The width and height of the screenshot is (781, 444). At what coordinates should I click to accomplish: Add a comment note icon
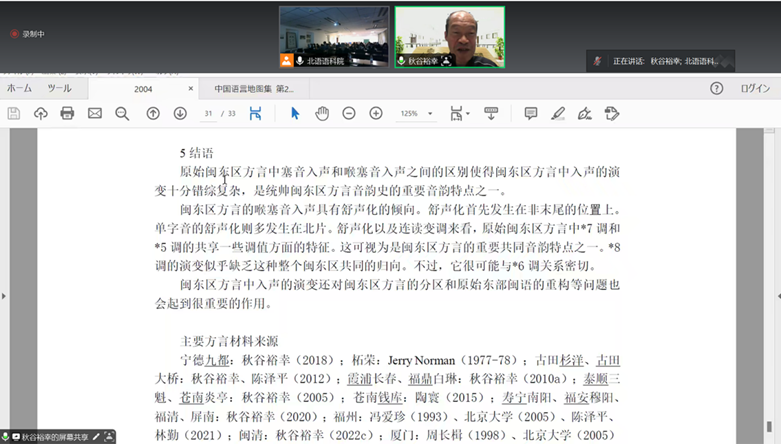[531, 114]
